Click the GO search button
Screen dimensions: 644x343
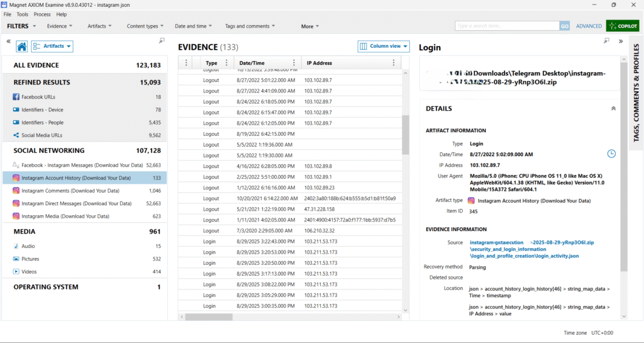565,26
